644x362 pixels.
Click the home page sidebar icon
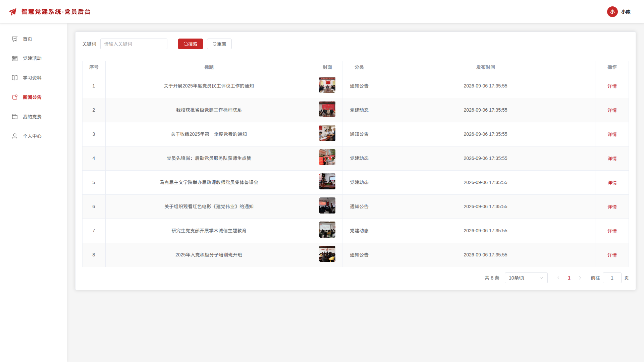15,39
